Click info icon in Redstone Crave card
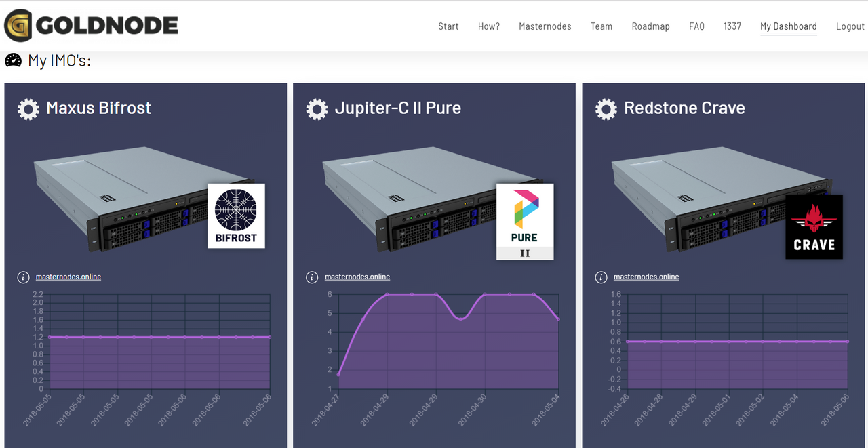868x448 pixels. coord(601,277)
